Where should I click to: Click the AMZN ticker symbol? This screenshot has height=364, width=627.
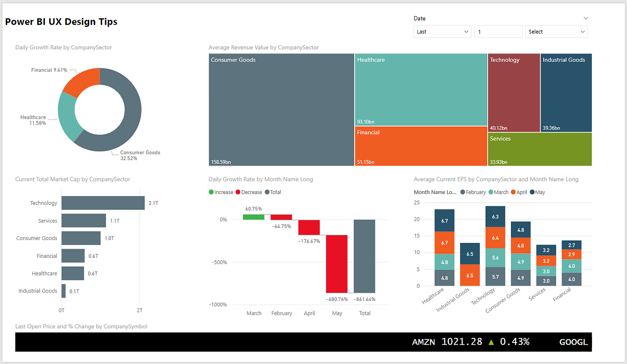(x=424, y=343)
